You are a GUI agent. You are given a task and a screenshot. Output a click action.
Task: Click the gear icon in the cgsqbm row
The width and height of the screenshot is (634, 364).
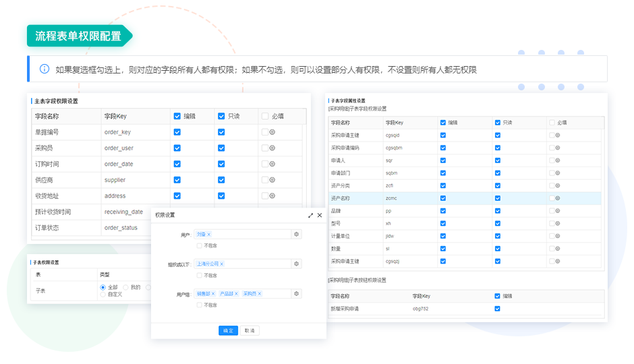pos(558,148)
